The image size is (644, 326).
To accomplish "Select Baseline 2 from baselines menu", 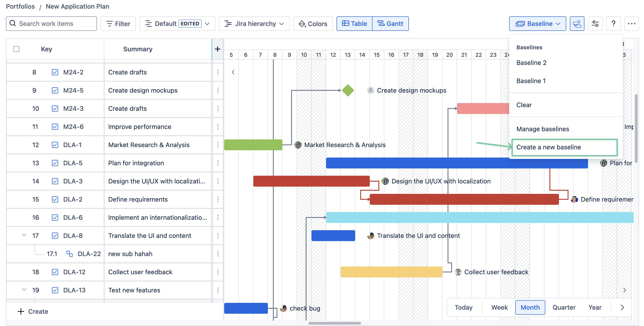I will coord(531,63).
